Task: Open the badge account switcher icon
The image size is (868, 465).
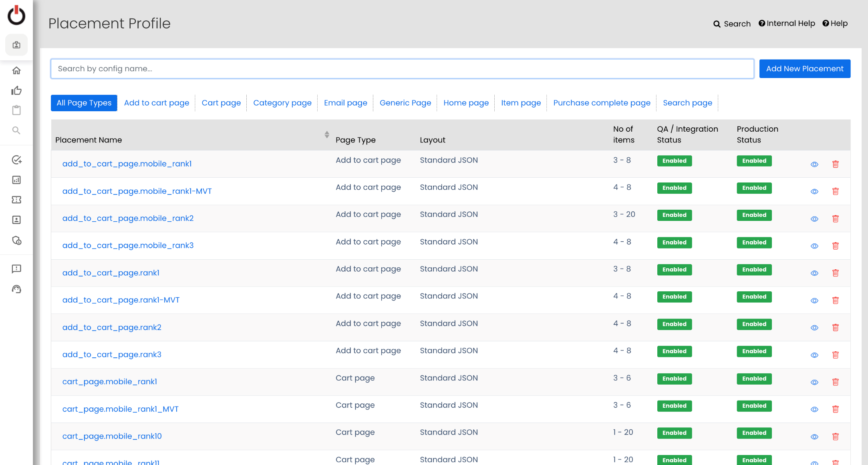Action: point(16,45)
